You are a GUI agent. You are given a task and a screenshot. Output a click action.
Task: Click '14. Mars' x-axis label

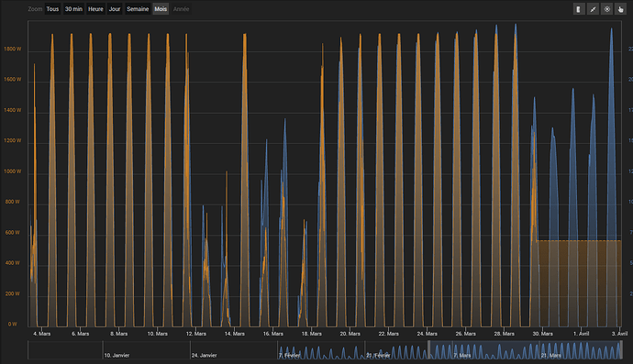point(235,334)
